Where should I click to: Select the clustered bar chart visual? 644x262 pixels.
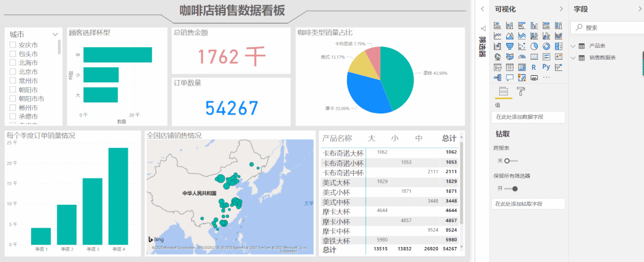(x=522, y=26)
